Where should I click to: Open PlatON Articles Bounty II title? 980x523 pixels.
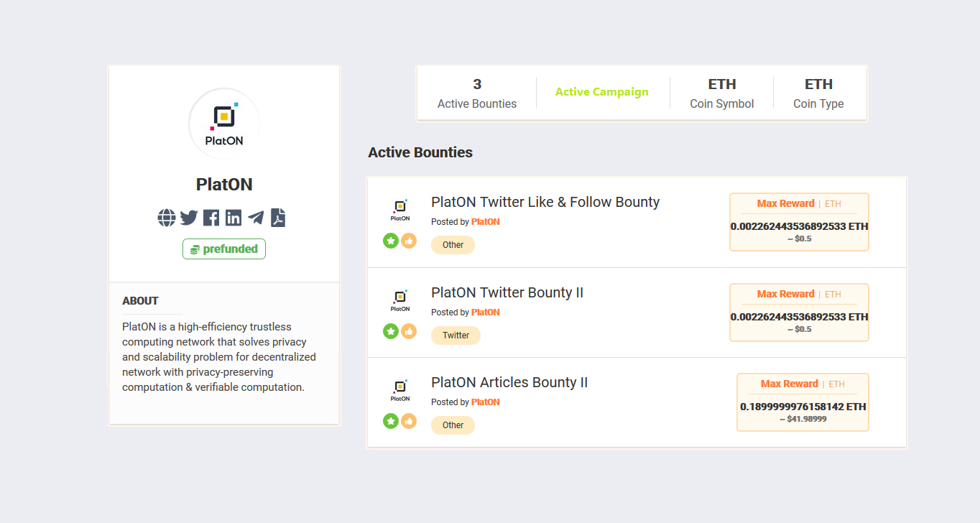(x=509, y=382)
